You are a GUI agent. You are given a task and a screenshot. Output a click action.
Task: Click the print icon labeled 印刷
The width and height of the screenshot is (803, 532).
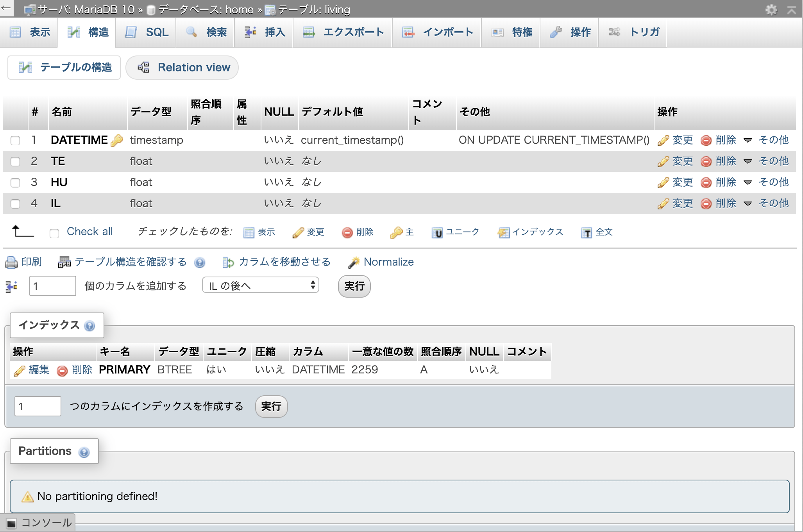pyautogui.click(x=11, y=262)
